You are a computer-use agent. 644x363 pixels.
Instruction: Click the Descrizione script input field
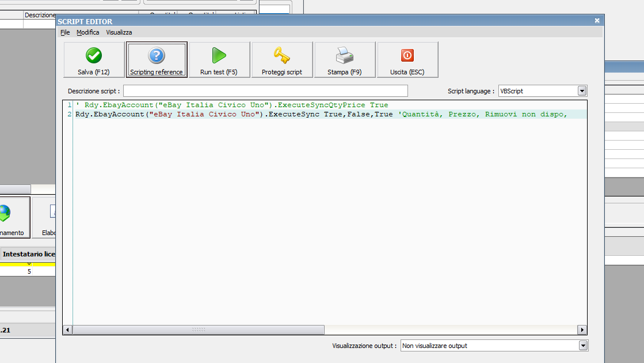coord(265,91)
